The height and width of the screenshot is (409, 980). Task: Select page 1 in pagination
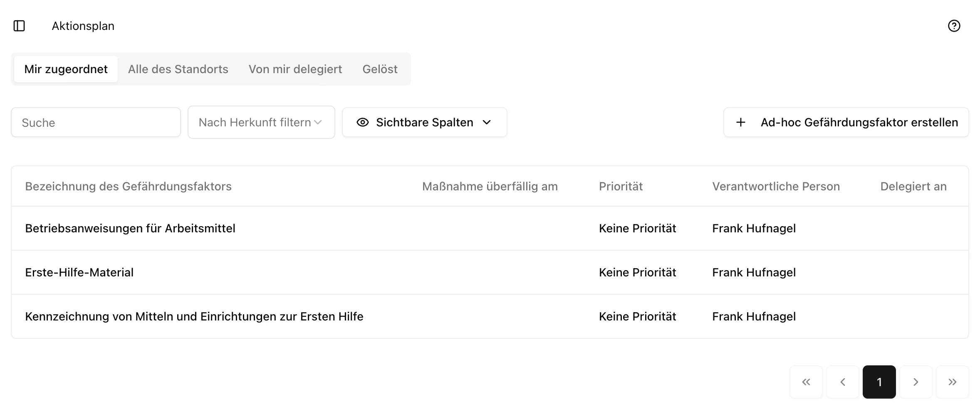(x=879, y=382)
